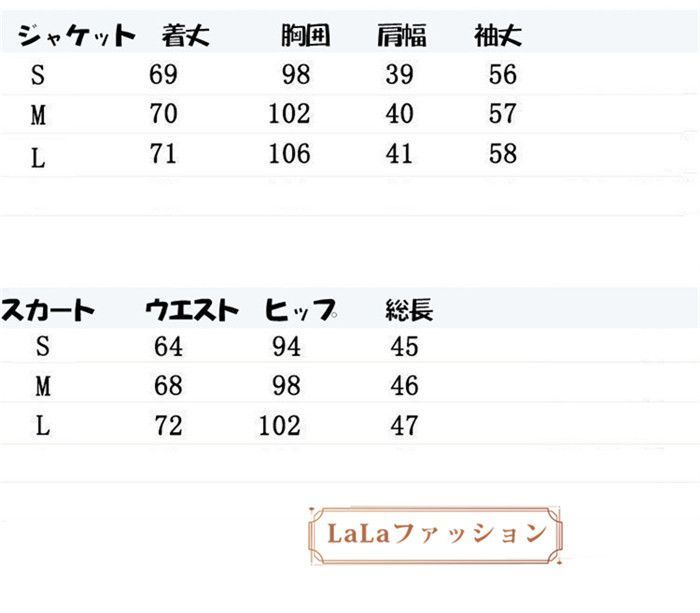700x613 pixels.
Task: Click the LaLaファッション logo badge
Action: coord(435,535)
